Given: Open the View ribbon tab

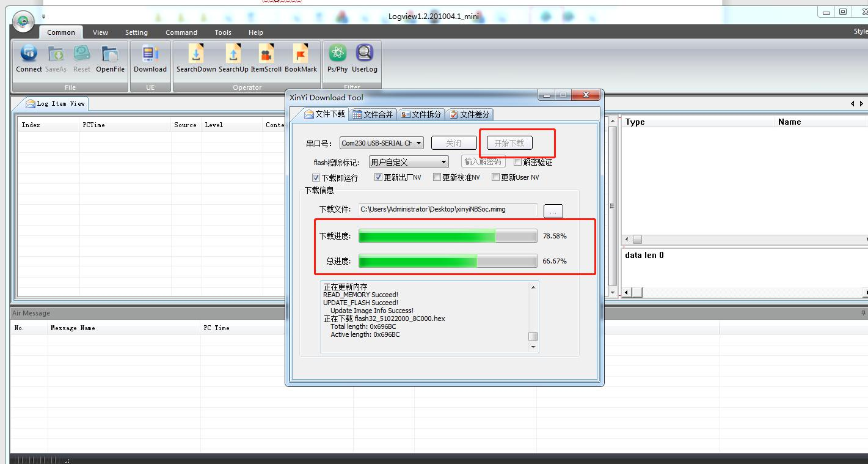Looking at the screenshot, I should [100, 32].
